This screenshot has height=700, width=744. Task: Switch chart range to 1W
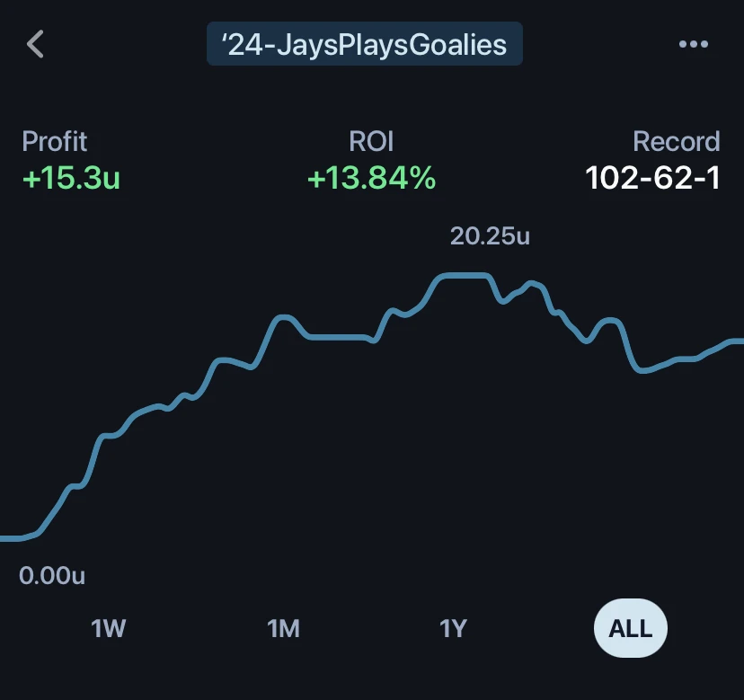(x=108, y=628)
